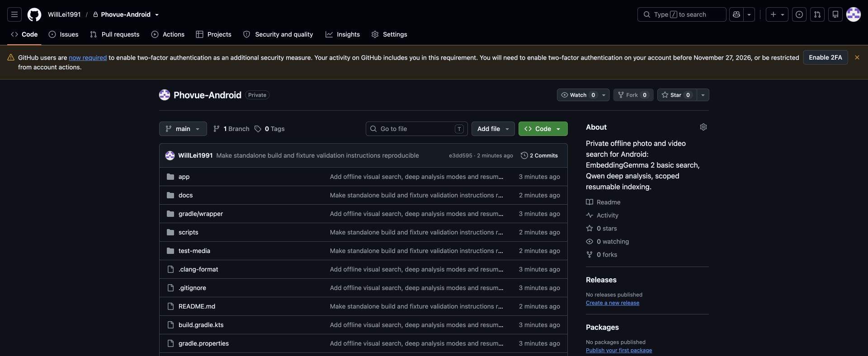Click the star icon next to 0 stars
Screen dimensions: 868x356
tap(590, 229)
